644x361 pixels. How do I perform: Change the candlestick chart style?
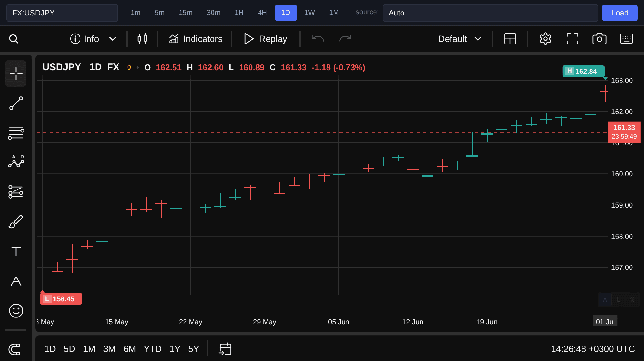coord(142,39)
